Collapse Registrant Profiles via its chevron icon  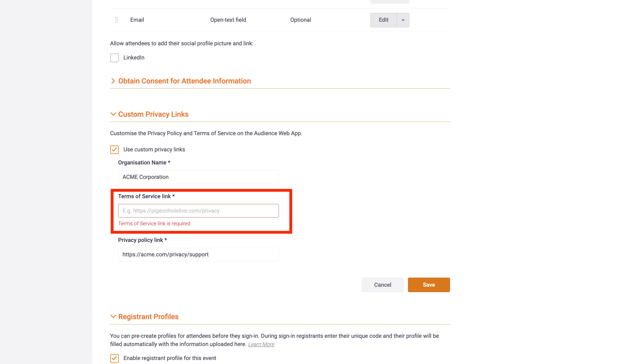pos(113,317)
